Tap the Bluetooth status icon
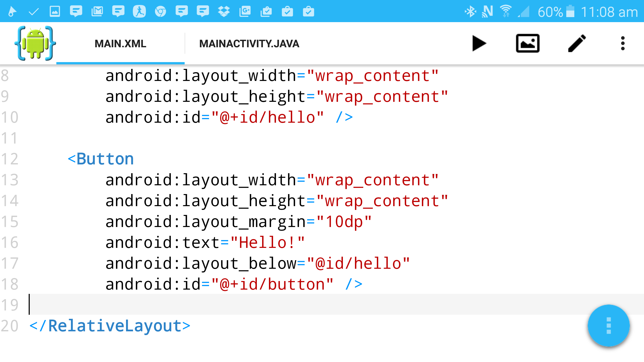Viewport: 644px width, 362px height. (x=470, y=12)
